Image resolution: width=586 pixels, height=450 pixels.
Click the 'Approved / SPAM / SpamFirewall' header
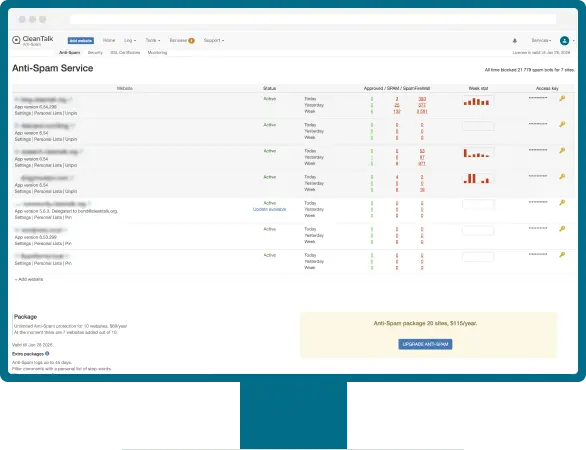pos(397,88)
